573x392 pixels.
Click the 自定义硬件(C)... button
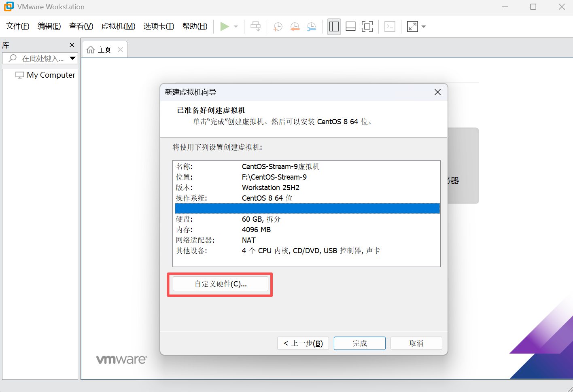(x=221, y=284)
